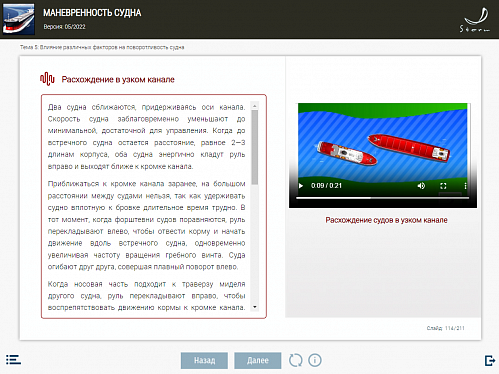Switch video to fullscreen

[x=443, y=186]
